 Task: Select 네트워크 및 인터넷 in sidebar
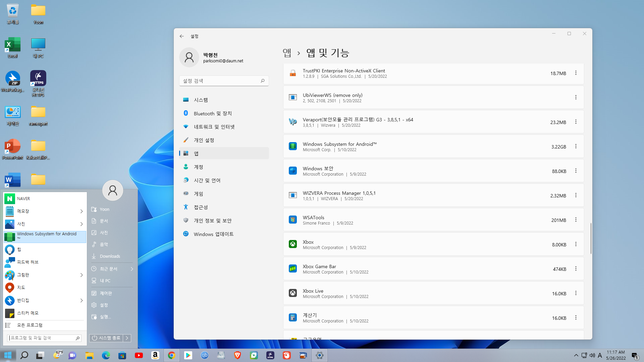pyautogui.click(x=224, y=127)
